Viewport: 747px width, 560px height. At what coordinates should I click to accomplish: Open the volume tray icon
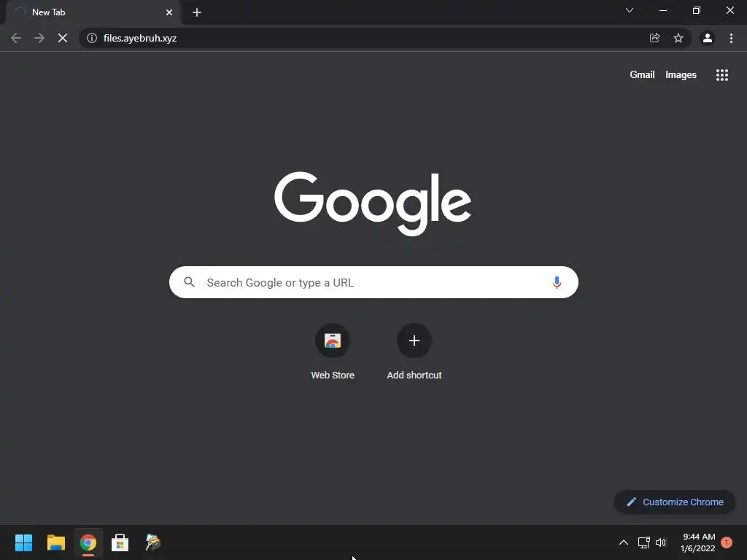[661, 542]
